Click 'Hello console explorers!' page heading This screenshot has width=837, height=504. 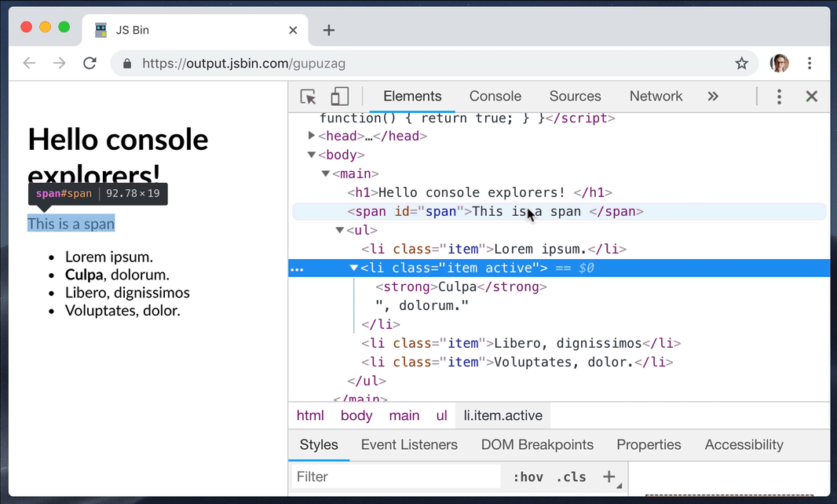click(118, 158)
